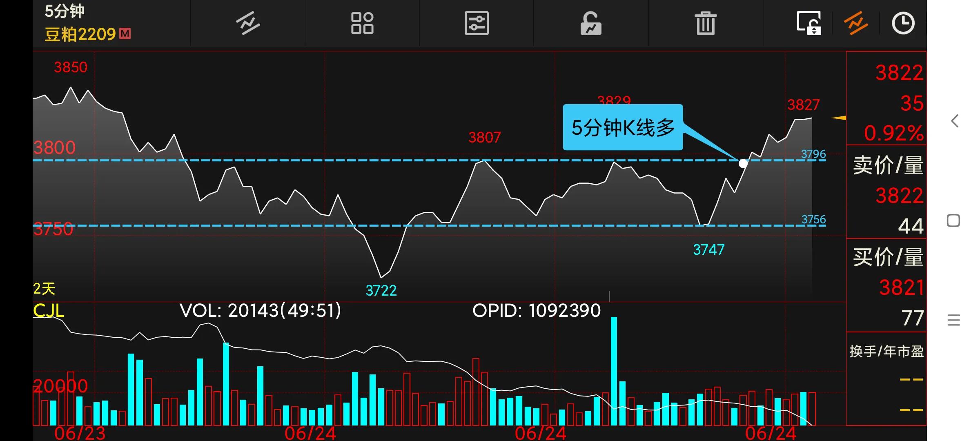
Task: Tap the Android back arrow
Action: coord(954,121)
